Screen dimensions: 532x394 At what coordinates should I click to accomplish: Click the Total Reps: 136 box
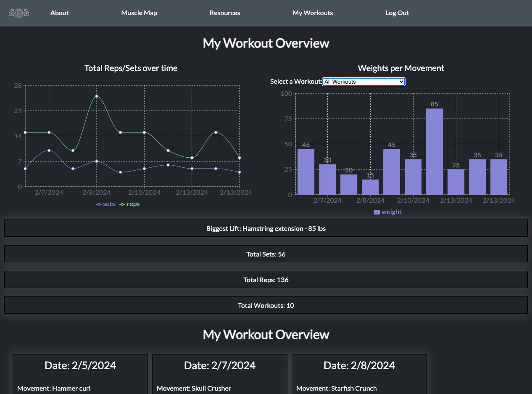[266, 280]
